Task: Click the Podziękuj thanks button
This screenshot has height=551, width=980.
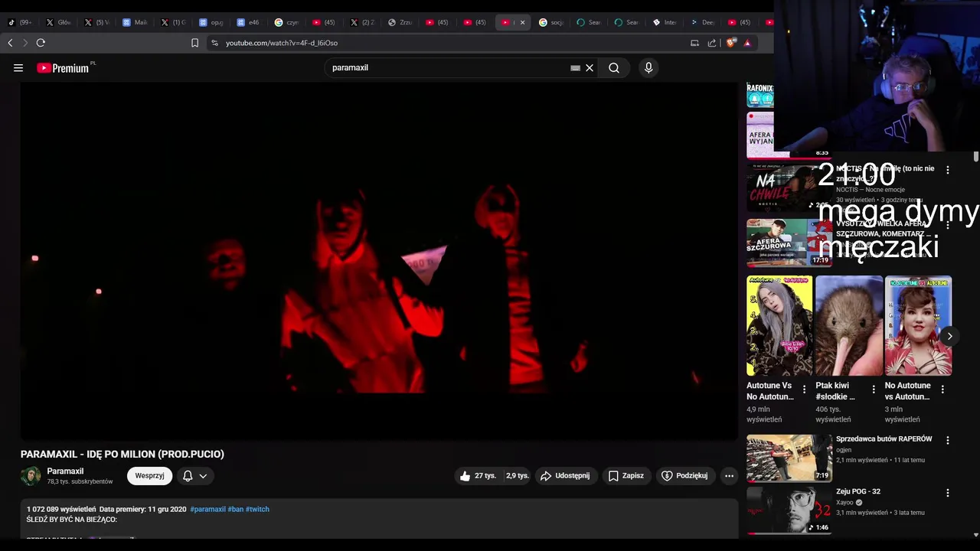Action: (x=685, y=476)
